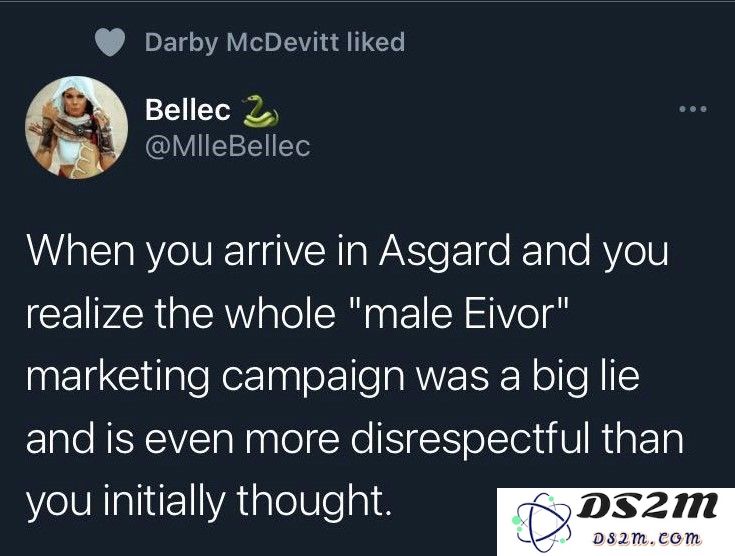Image resolution: width=735 pixels, height=556 pixels.
Task: Open the three-dot more options menu
Action: (x=693, y=109)
